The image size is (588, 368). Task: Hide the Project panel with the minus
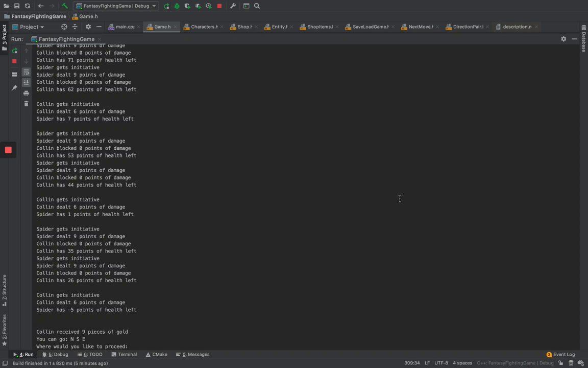[x=99, y=27]
